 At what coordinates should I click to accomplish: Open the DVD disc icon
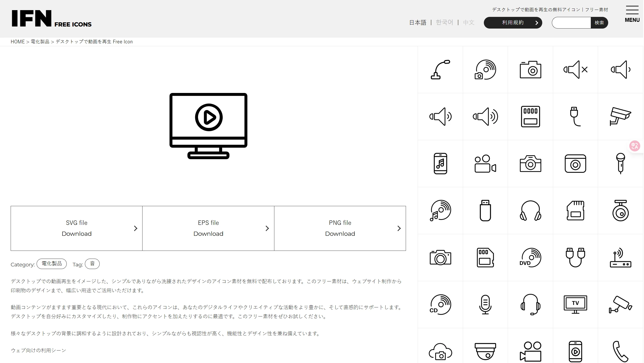point(530,258)
